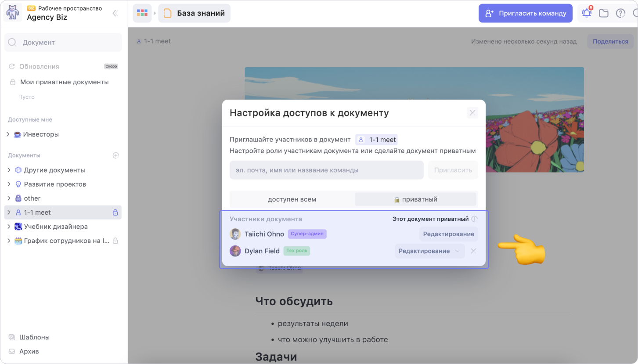
Task: Open Шаблоны in the sidebar
Action: (x=34, y=337)
